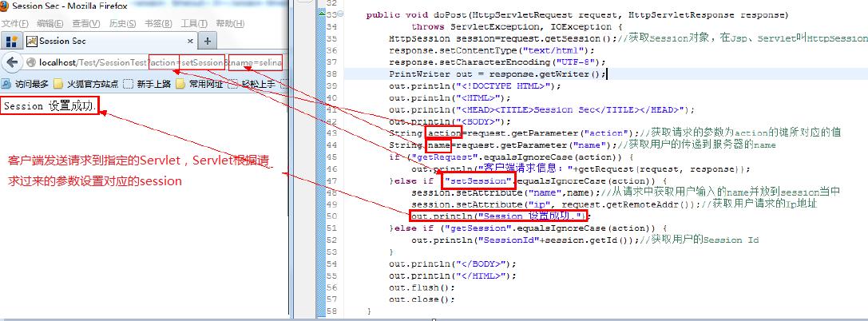Click 'response.setCharacterEncoding("UTF-8")' code line
868x321 pixels.
[x=497, y=62]
